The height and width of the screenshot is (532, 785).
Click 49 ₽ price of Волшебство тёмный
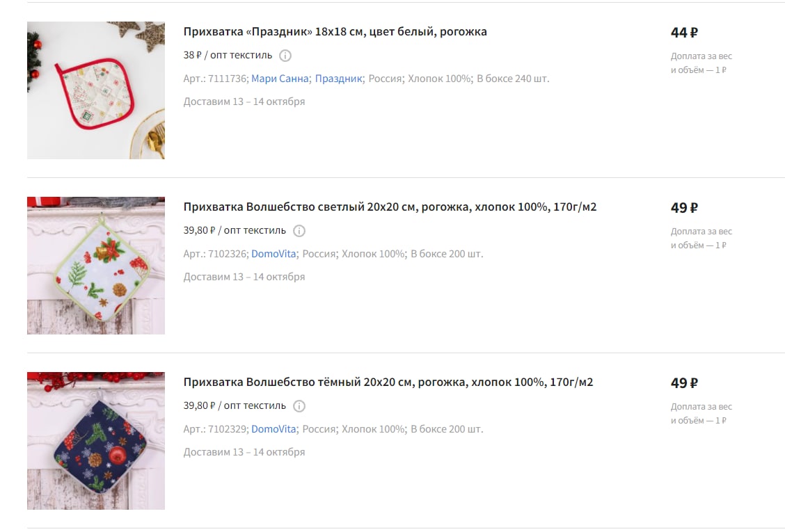coord(684,383)
